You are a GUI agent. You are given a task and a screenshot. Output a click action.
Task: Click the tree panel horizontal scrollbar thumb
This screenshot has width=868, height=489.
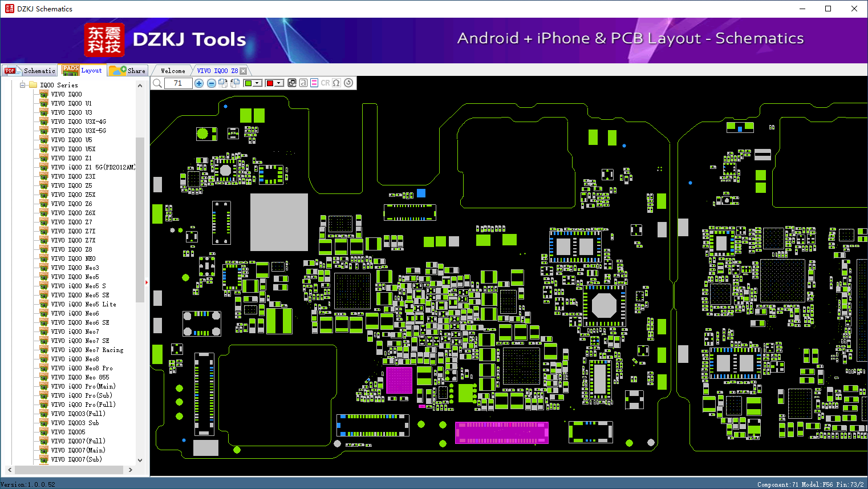click(x=69, y=470)
